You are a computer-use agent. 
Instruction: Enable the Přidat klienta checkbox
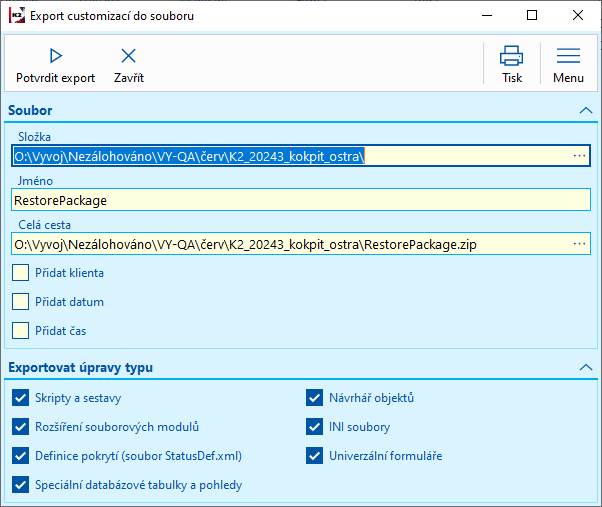pos(21,272)
